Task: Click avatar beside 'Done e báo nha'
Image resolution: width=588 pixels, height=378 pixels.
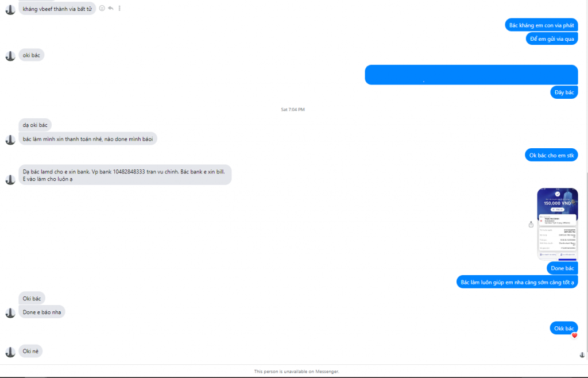Action: pyautogui.click(x=10, y=313)
